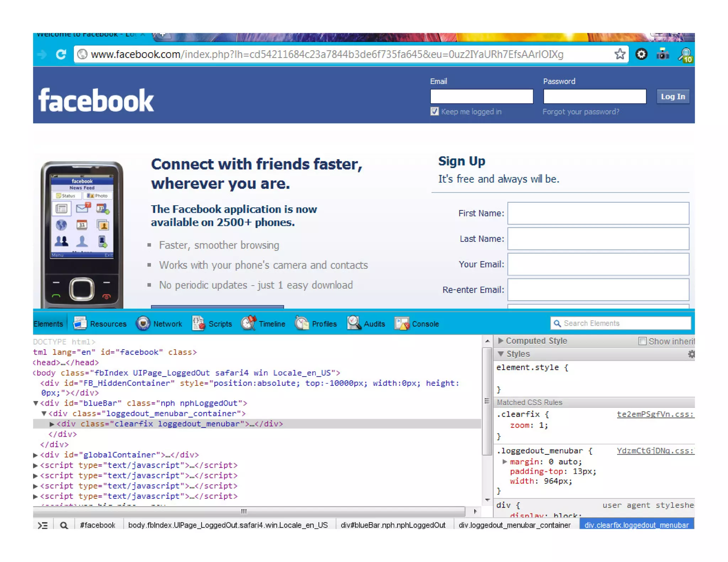The width and height of the screenshot is (728, 562).
Task: Click the elements panel horizontal scrollbar
Action: pos(248,511)
